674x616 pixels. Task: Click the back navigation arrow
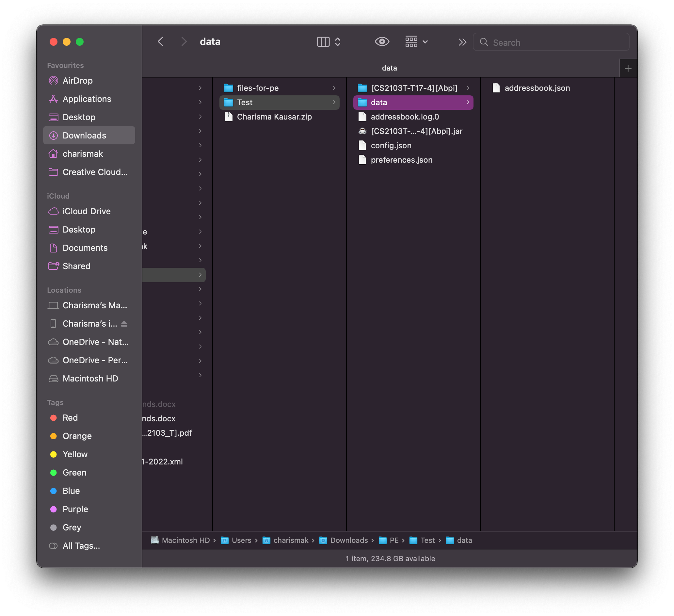coord(160,42)
